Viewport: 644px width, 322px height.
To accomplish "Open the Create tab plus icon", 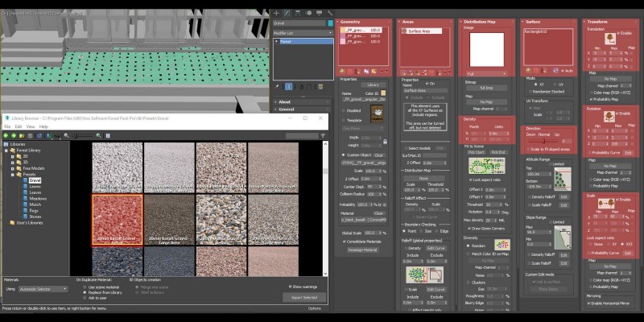I will coord(275,13).
